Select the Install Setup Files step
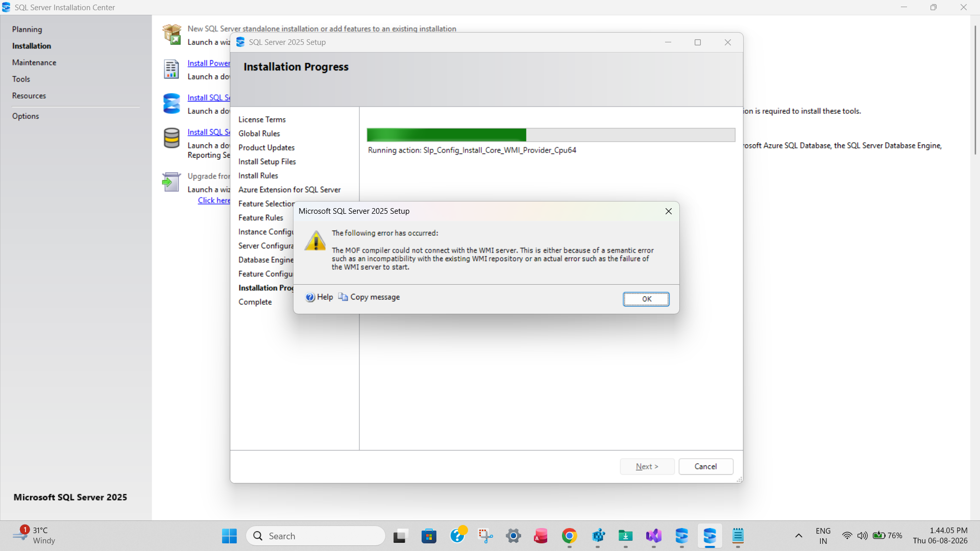 267,162
